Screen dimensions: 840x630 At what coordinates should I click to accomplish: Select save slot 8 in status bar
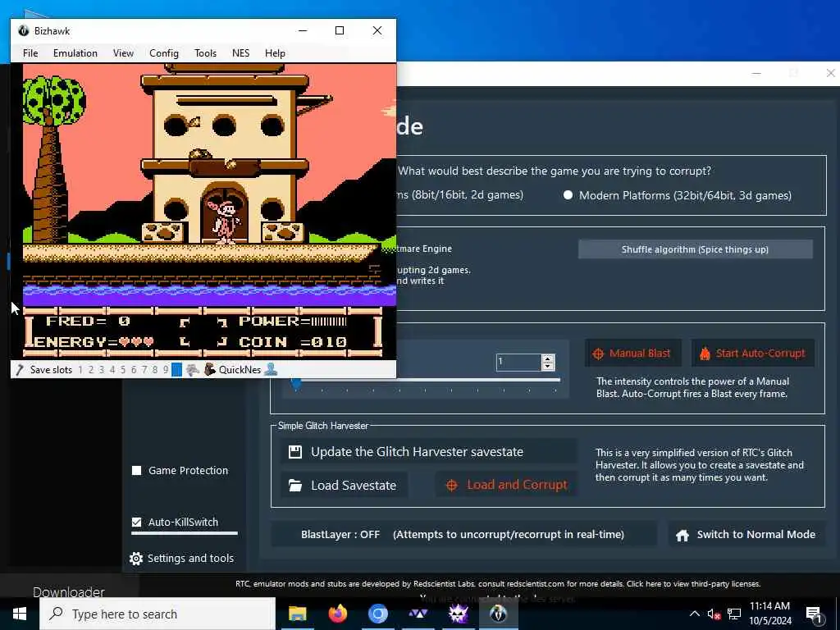point(155,370)
